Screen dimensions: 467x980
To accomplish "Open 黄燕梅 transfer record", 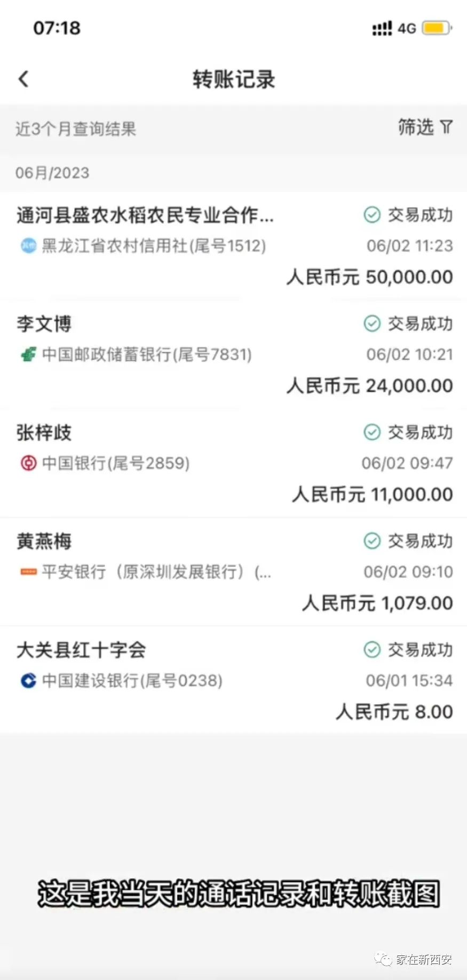I will 234,572.
